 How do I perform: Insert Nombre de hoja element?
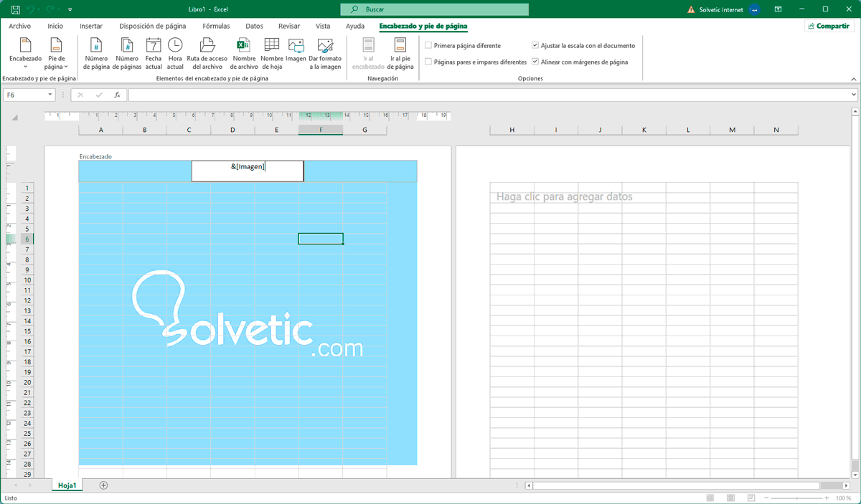272,54
